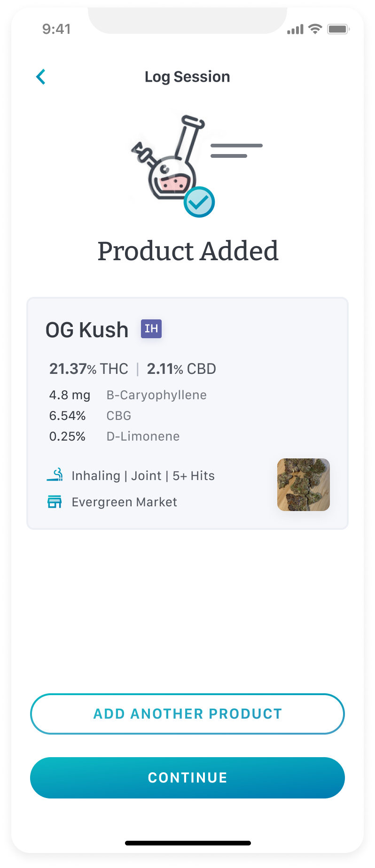Tap the back chevron arrow
Image resolution: width=375 pixels, height=868 pixels.
[x=41, y=77]
